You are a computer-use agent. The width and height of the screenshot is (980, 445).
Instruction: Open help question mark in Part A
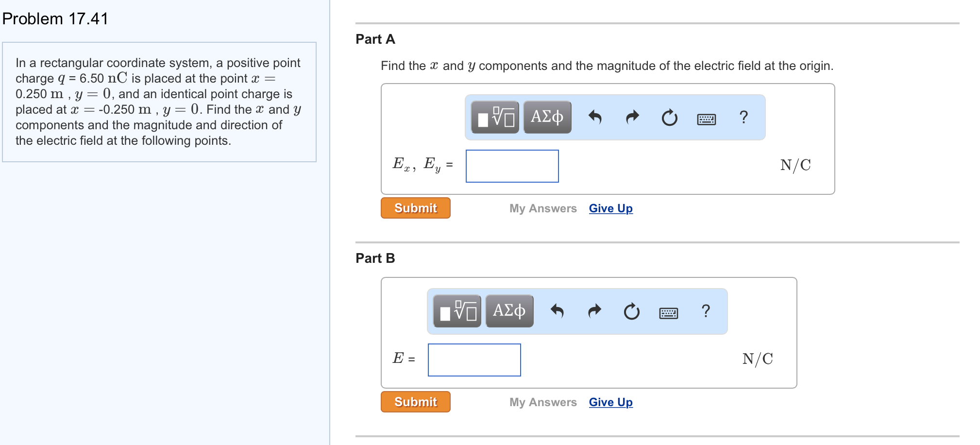[x=743, y=117]
